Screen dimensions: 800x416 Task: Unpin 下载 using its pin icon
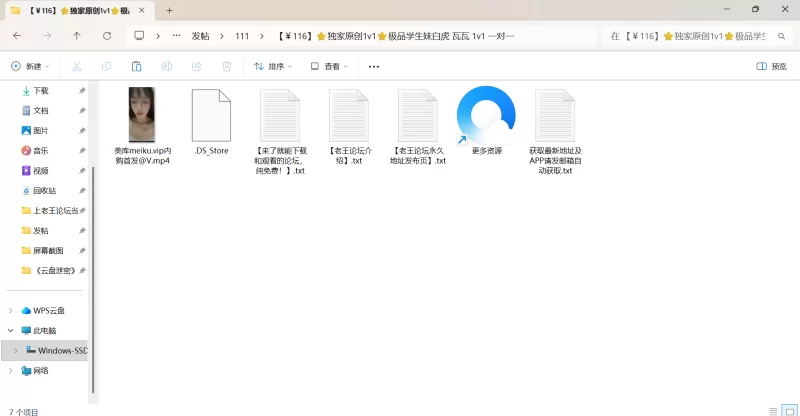(x=82, y=91)
